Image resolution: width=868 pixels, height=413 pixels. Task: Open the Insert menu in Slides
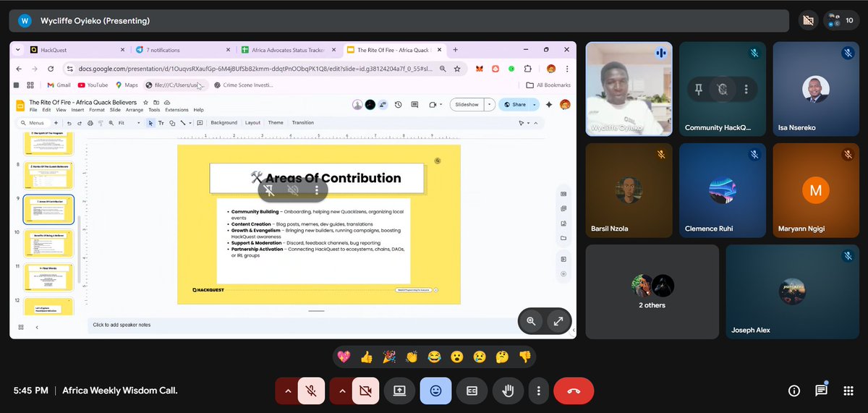click(78, 110)
